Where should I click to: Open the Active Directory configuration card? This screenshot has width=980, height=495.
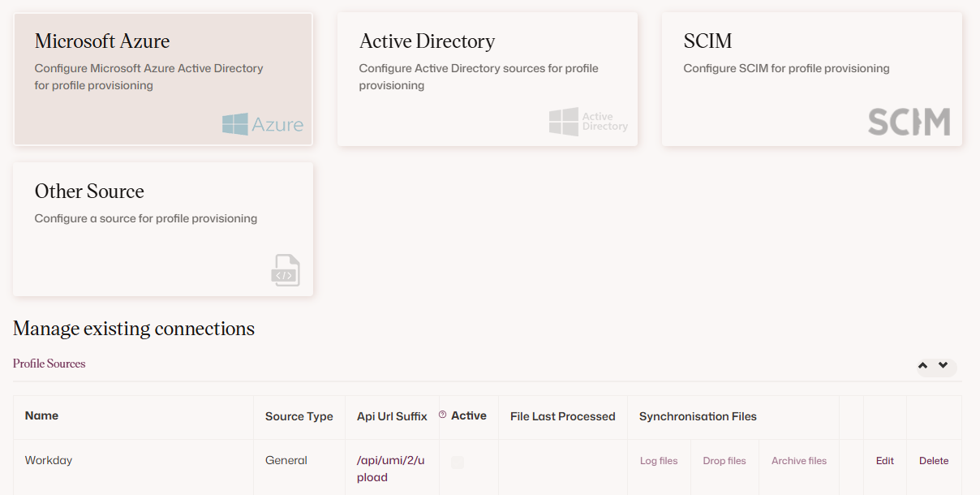[488, 80]
